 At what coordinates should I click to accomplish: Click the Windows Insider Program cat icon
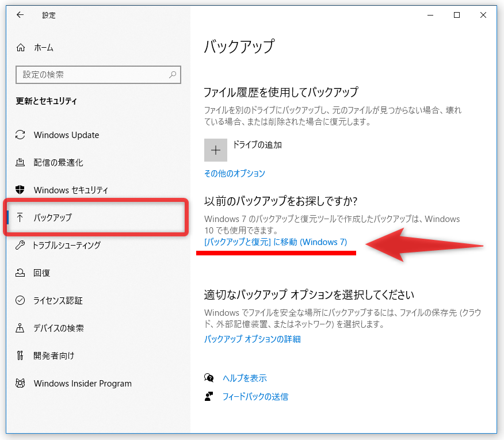(x=20, y=383)
